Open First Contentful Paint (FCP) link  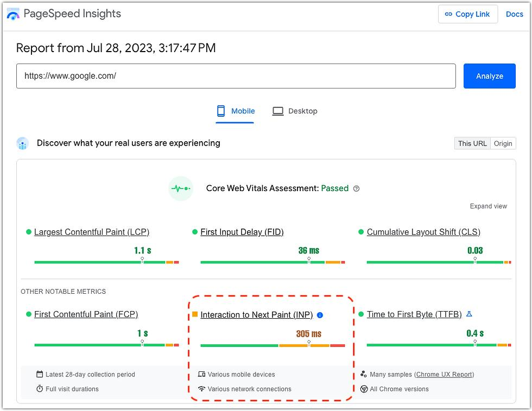pos(86,314)
